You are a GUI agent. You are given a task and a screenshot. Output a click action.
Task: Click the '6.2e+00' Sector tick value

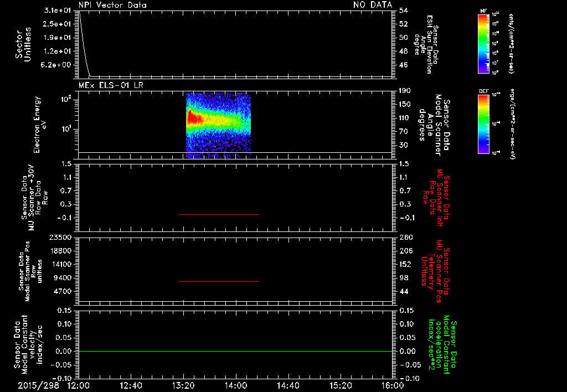click(56, 65)
